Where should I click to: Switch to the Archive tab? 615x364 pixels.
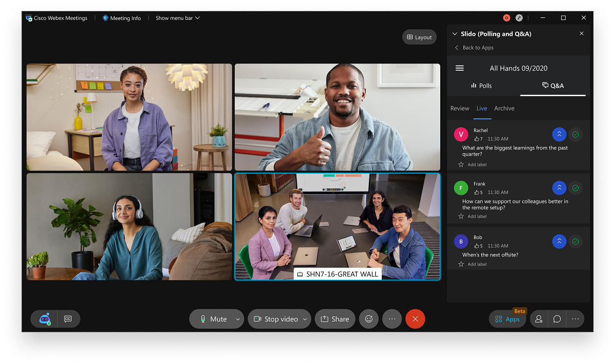click(x=504, y=108)
